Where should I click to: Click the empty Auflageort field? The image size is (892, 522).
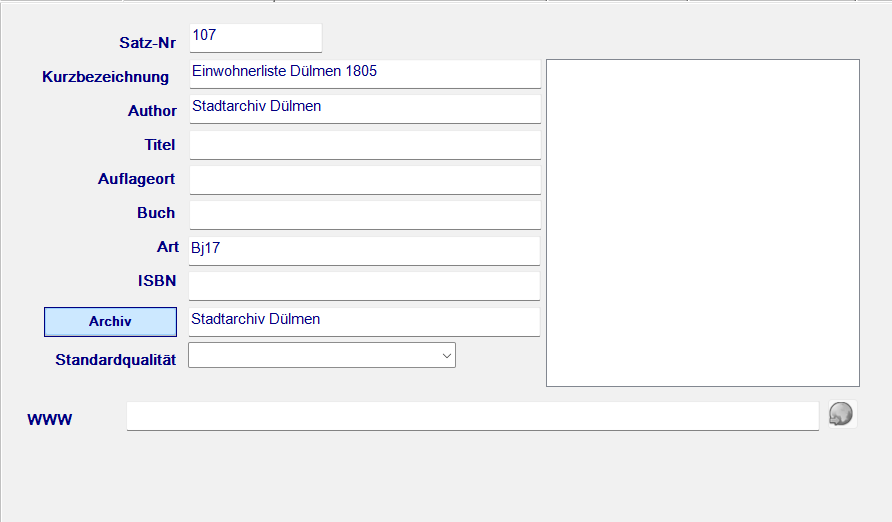click(x=364, y=180)
